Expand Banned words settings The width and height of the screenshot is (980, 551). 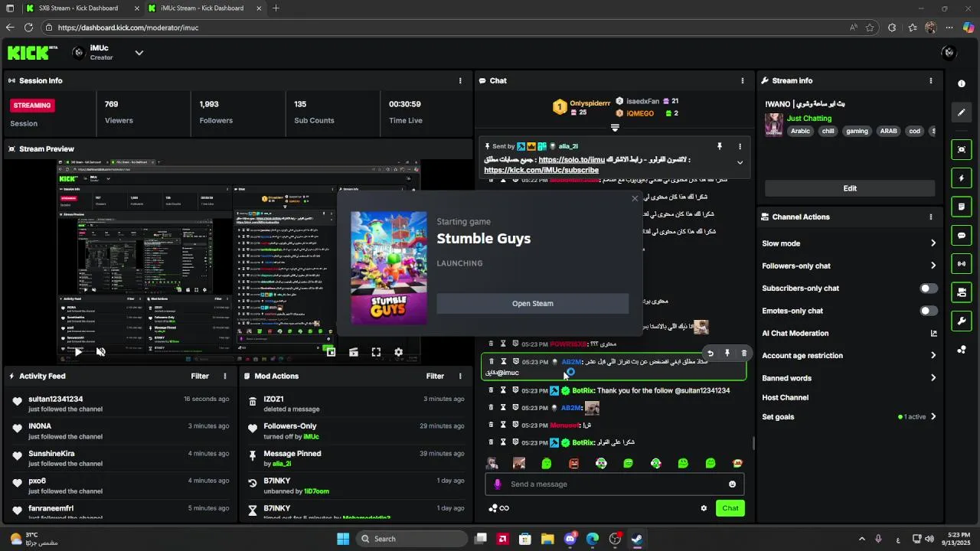click(933, 378)
